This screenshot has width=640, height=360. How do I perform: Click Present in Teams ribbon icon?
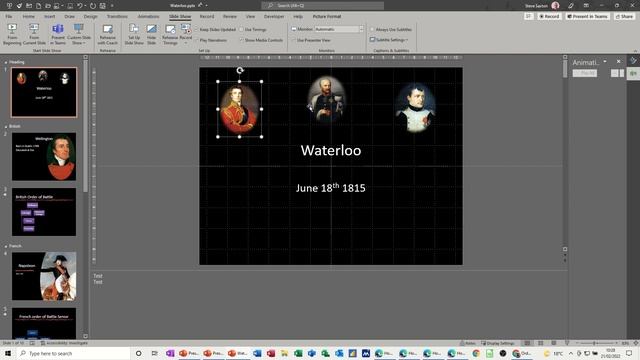58,34
